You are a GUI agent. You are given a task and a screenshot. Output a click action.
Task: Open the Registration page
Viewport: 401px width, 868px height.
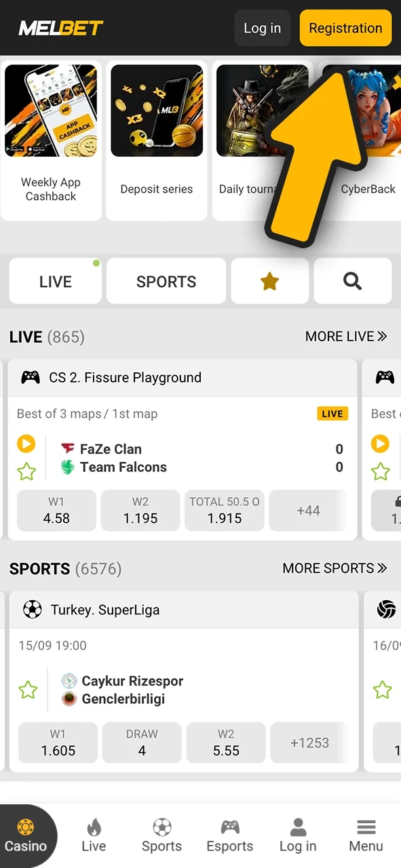pyautogui.click(x=345, y=28)
